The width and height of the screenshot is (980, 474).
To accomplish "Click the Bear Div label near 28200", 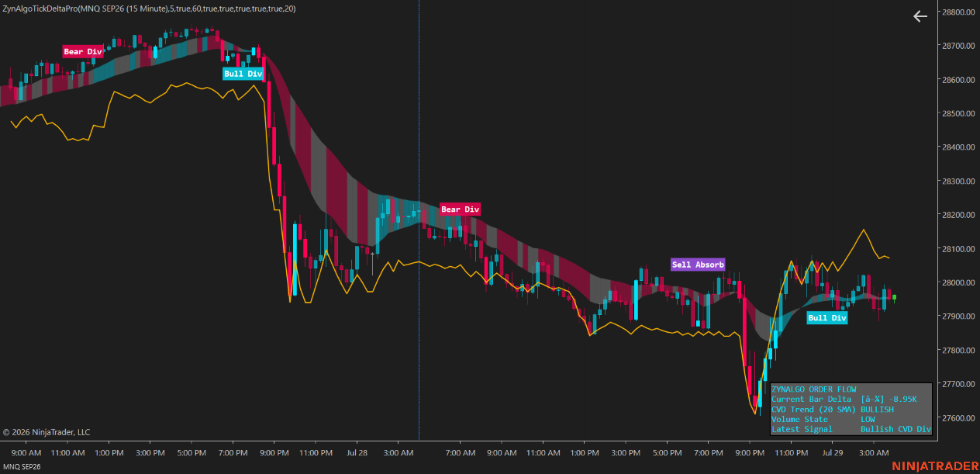I will click(461, 209).
